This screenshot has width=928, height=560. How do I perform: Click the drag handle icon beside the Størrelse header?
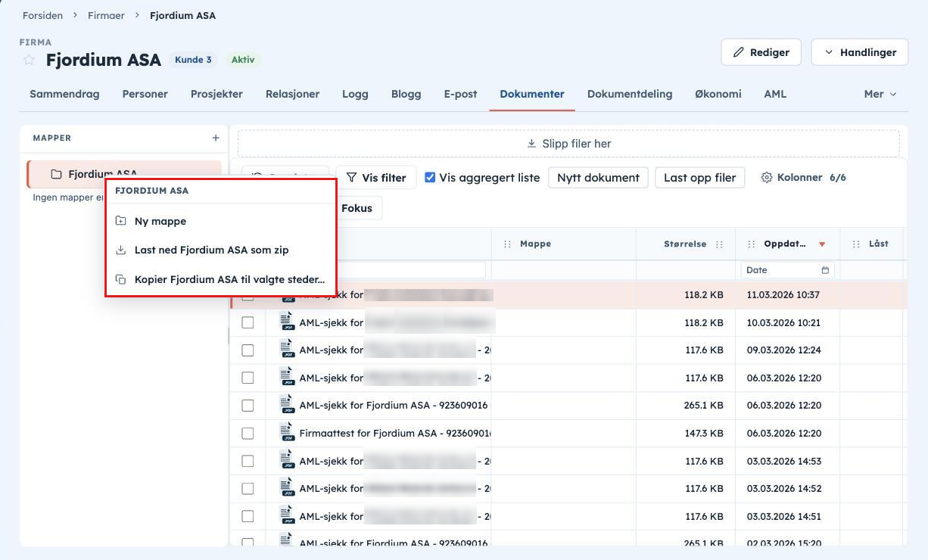point(719,244)
